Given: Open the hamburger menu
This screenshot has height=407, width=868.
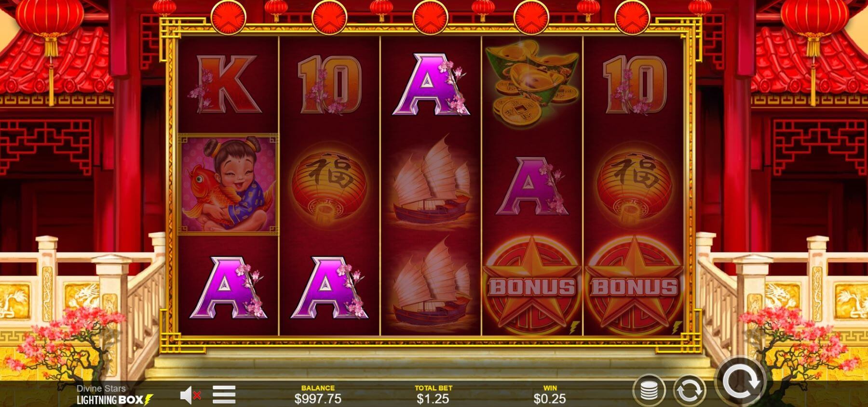Looking at the screenshot, I should (224, 394).
